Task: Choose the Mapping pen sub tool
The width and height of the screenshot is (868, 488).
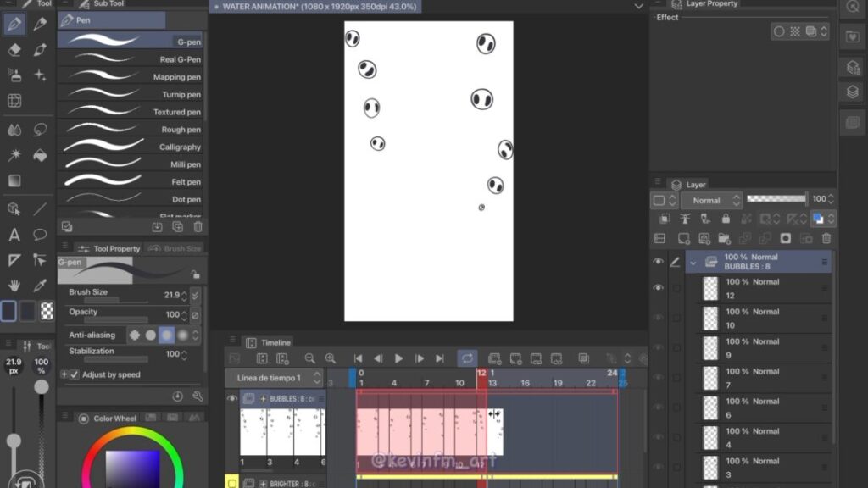Action: (131, 77)
